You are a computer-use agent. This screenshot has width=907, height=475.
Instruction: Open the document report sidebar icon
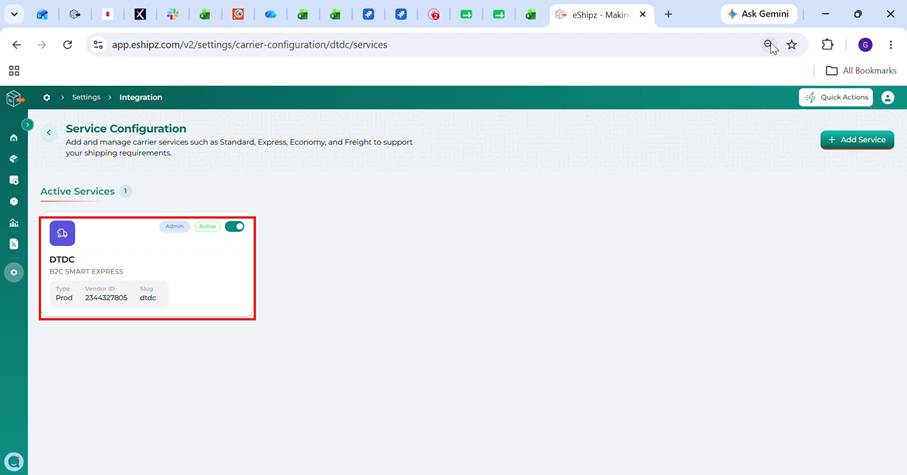click(14, 244)
